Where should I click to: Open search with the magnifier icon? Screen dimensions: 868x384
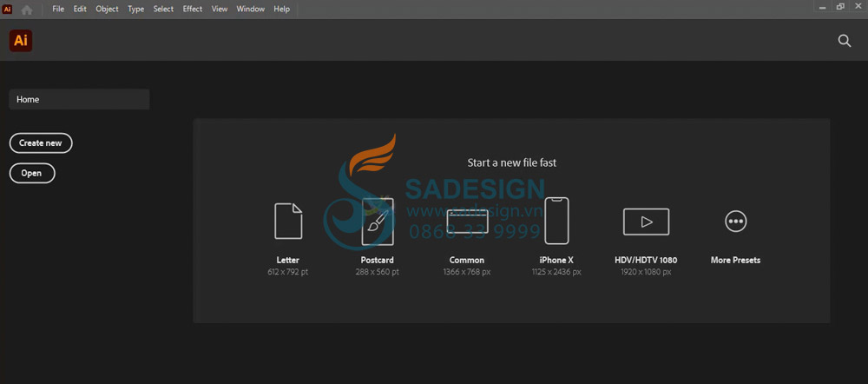[845, 41]
